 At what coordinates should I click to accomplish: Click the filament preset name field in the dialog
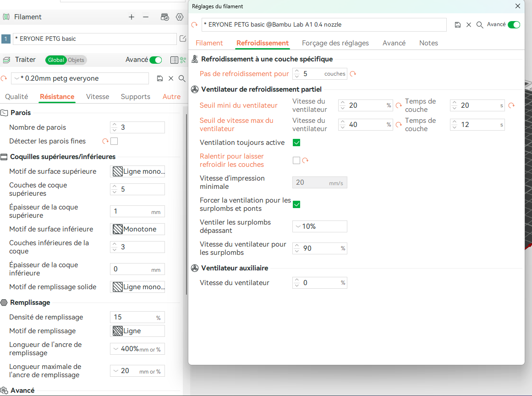pyautogui.click(x=324, y=24)
